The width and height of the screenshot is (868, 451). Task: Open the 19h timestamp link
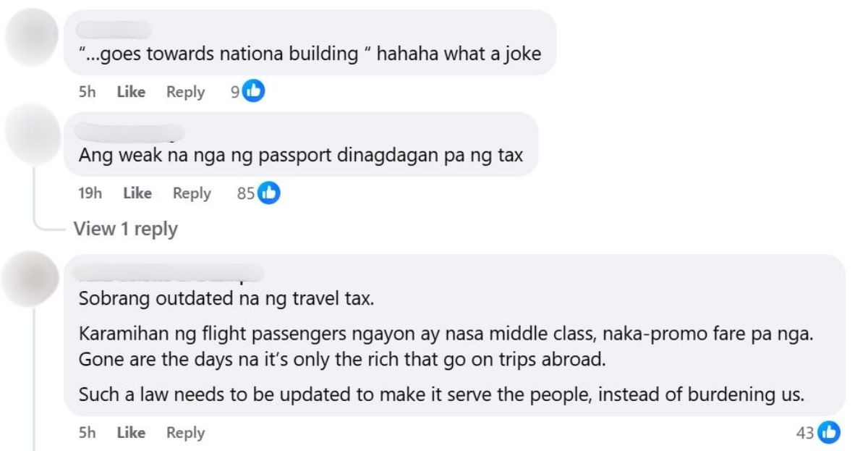[x=90, y=193]
